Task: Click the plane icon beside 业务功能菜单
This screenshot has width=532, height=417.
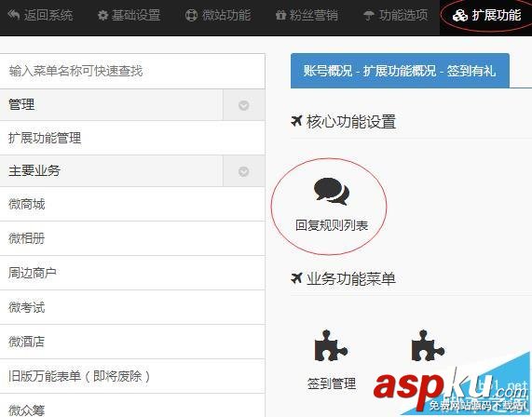Action: click(x=296, y=278)
